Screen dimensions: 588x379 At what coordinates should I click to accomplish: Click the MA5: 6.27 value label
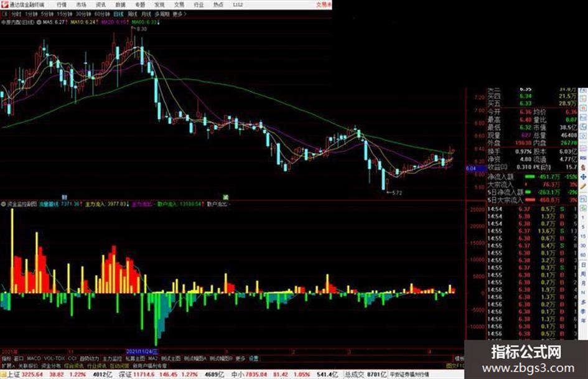click(54, 22)
